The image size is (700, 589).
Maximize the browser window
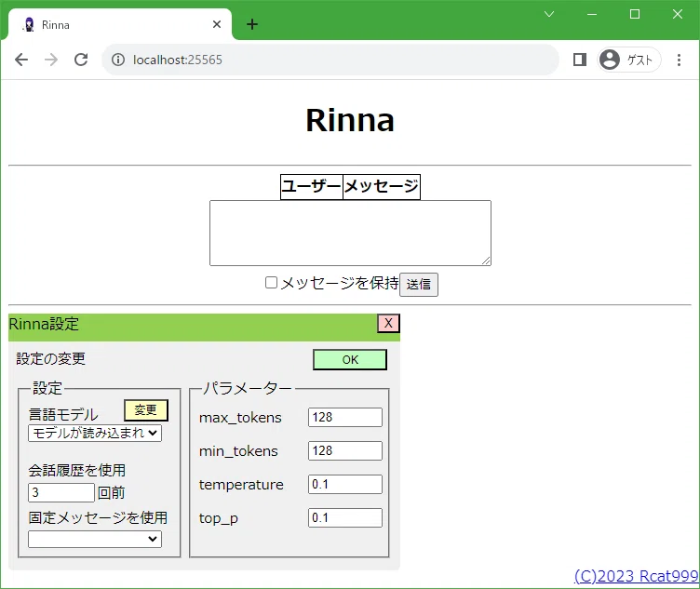pyautogui.click(x=635, y=14)
